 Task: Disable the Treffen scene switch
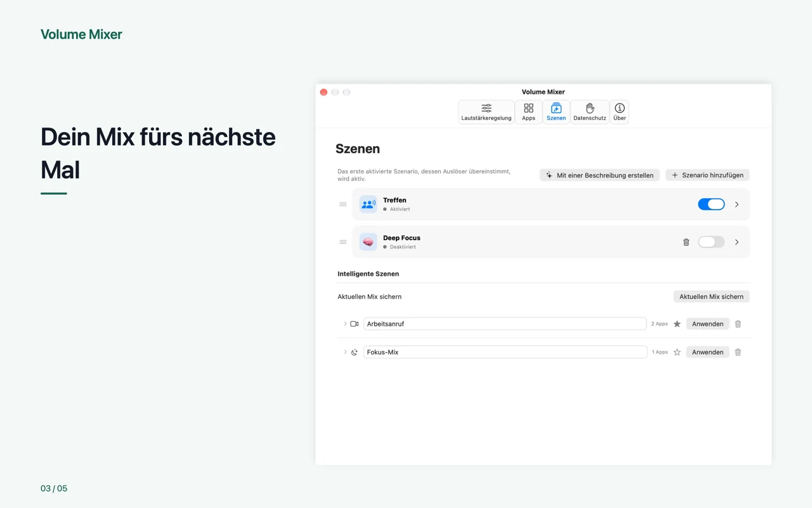[711, 204]
